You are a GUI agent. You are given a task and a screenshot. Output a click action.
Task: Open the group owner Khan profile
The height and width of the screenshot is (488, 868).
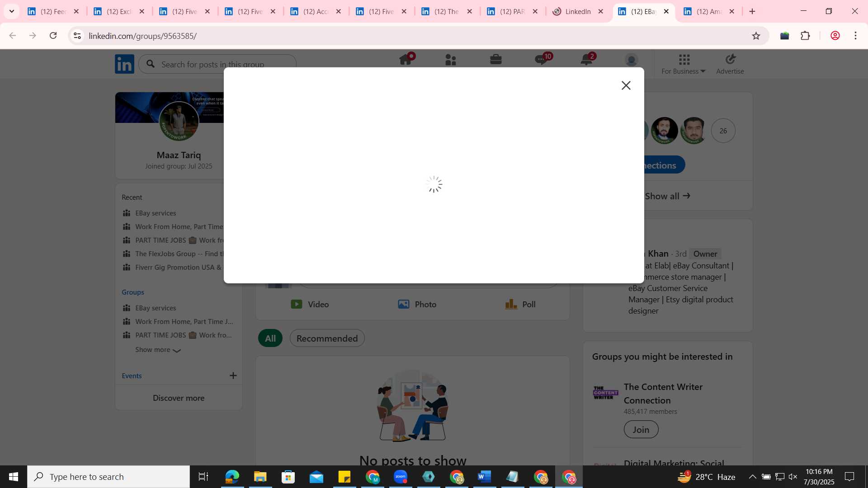point(658,253)
